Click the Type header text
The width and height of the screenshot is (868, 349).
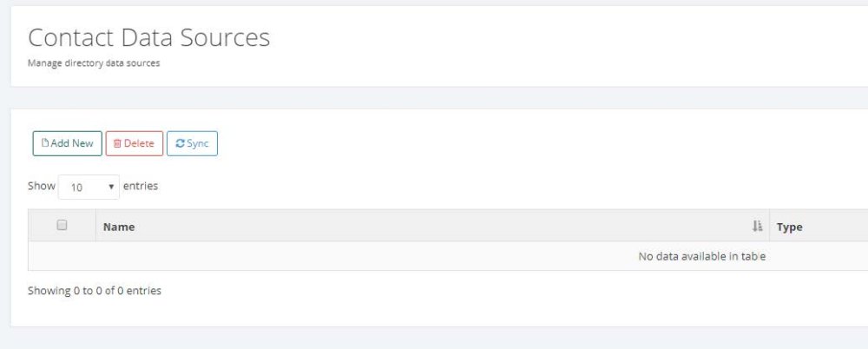click(789, 227)
